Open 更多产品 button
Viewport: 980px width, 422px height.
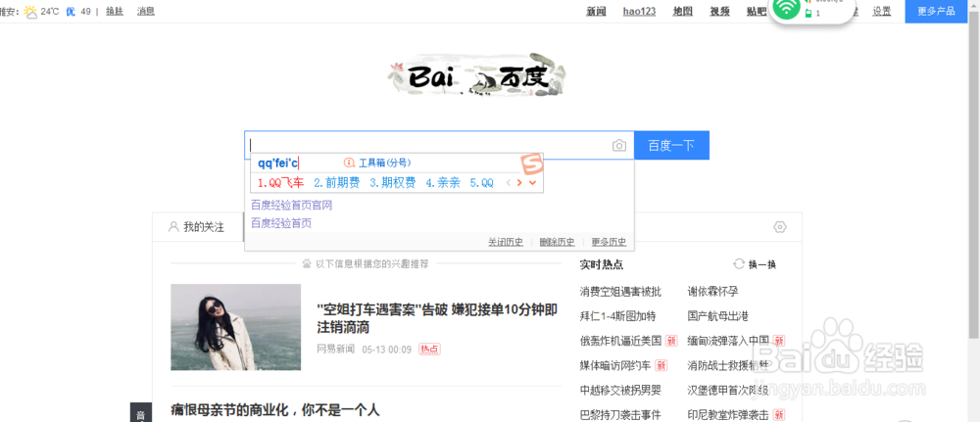[936, 11]
